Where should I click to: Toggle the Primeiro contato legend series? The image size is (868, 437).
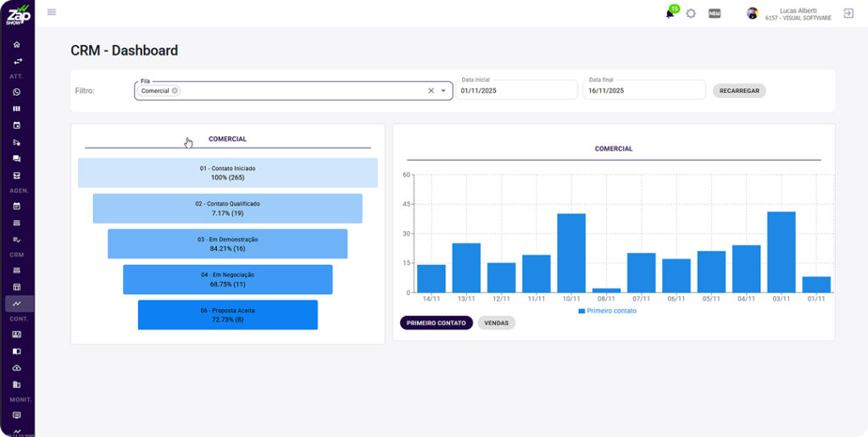[x=607, y=311]
